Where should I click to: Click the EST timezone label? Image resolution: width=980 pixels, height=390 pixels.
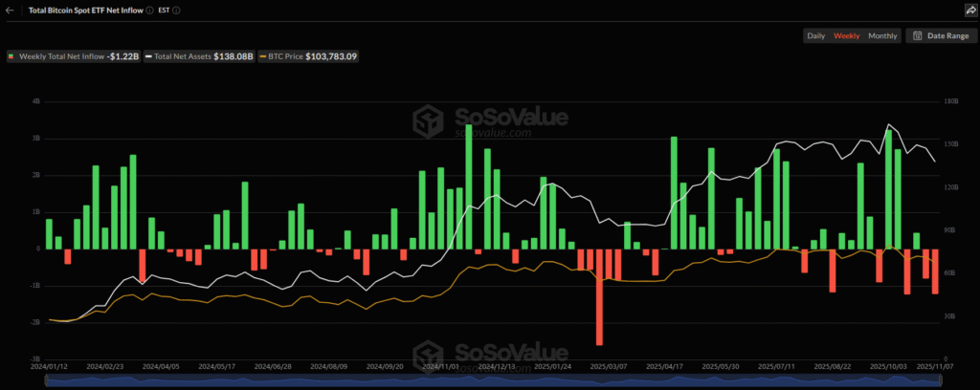click(x=164, y=11)
